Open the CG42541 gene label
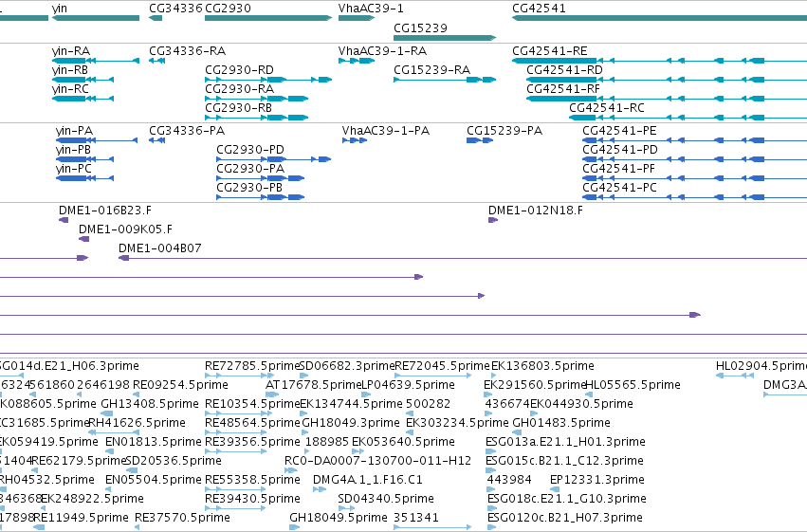 pos(539,9)
